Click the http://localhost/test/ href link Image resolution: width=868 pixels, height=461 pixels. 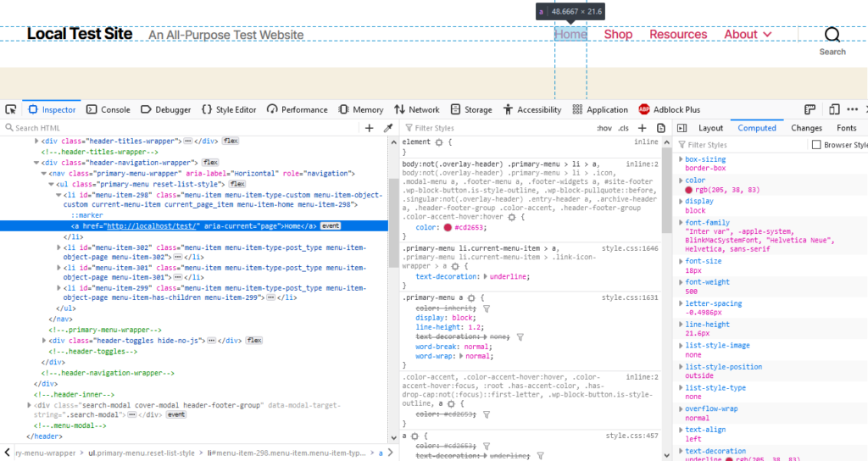click(153, 225)
